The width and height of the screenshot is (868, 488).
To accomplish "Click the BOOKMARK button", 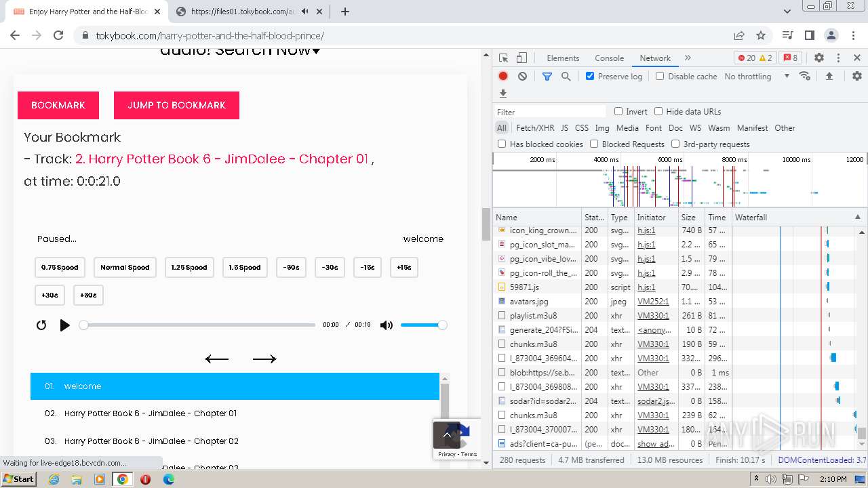I will click(58, 105).
